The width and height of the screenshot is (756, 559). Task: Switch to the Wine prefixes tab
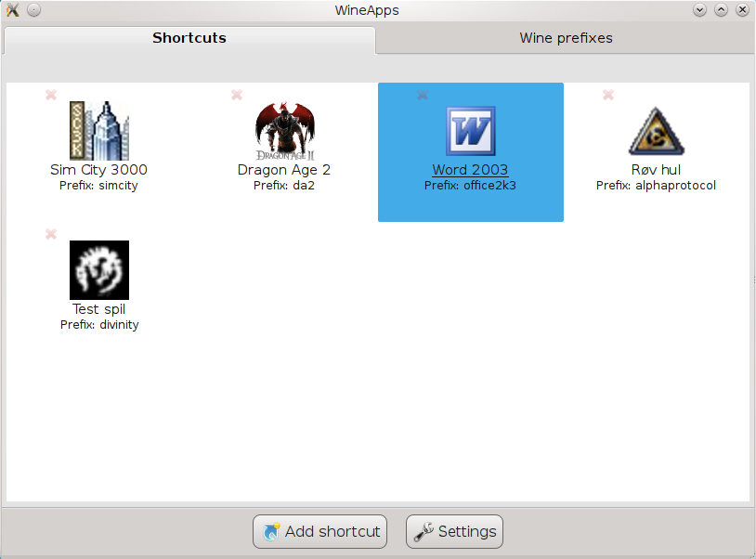tap(566, 38)
